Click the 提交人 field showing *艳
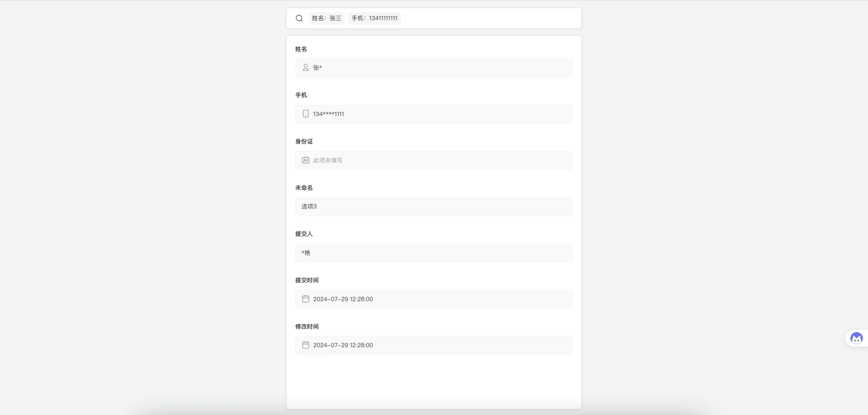Image resolution: width=868 pixels, height=415 pixels. pyautogui.click(x=434, y=253)
